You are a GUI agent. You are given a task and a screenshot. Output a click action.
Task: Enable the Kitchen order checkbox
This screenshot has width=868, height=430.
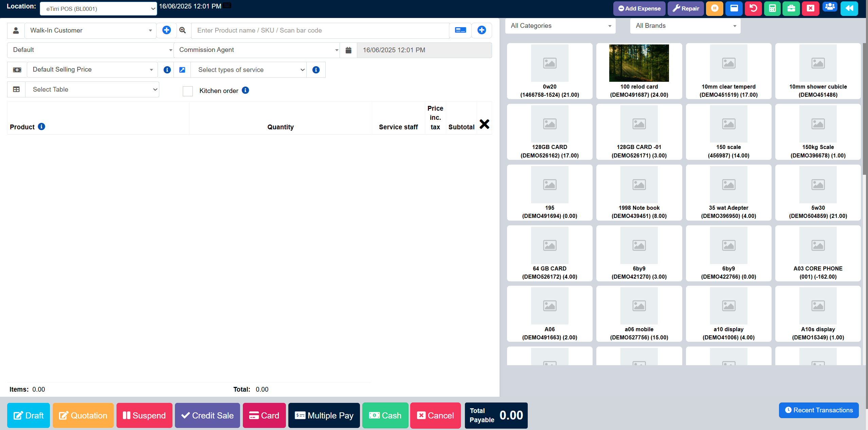(x=188, y=91)
